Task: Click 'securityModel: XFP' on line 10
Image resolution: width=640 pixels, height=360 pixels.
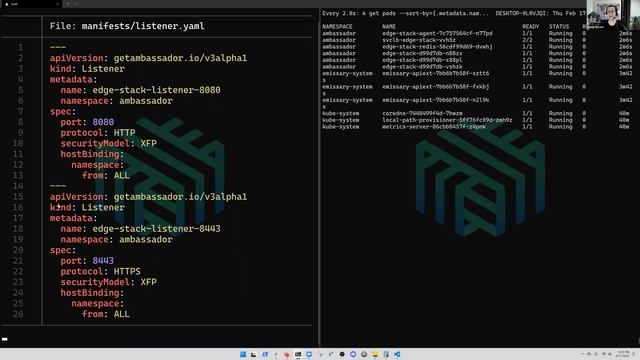Action: click(x=109, y=143)
